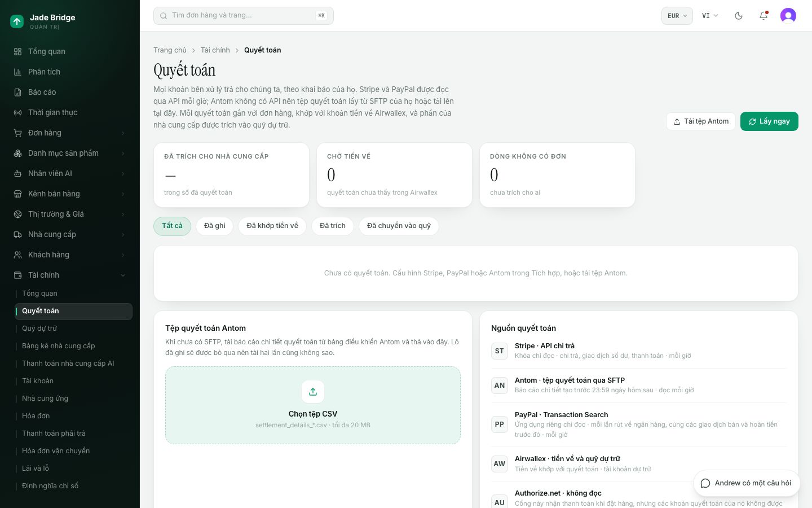Open Quỹ dự trữ under Tài chính
This screenshot has width=812, height=508.
[x=74, y=329]
